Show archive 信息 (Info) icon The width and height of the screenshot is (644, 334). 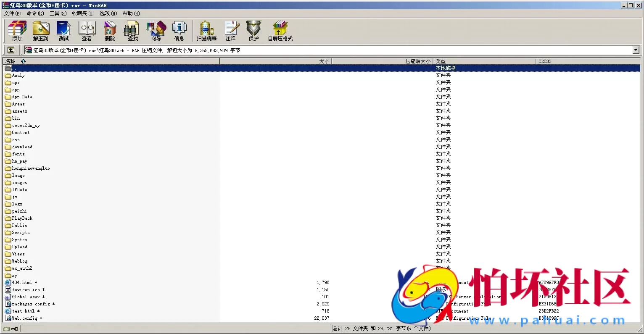(179, 31)
